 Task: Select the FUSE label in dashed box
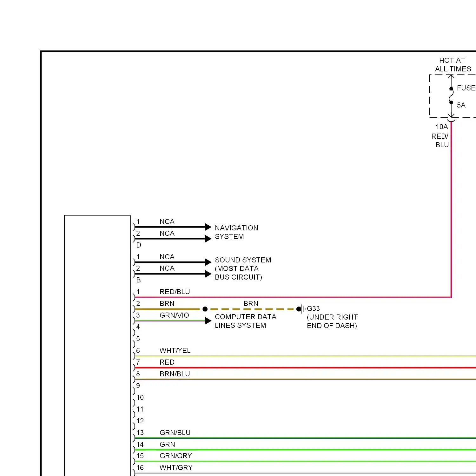(466, 88)
